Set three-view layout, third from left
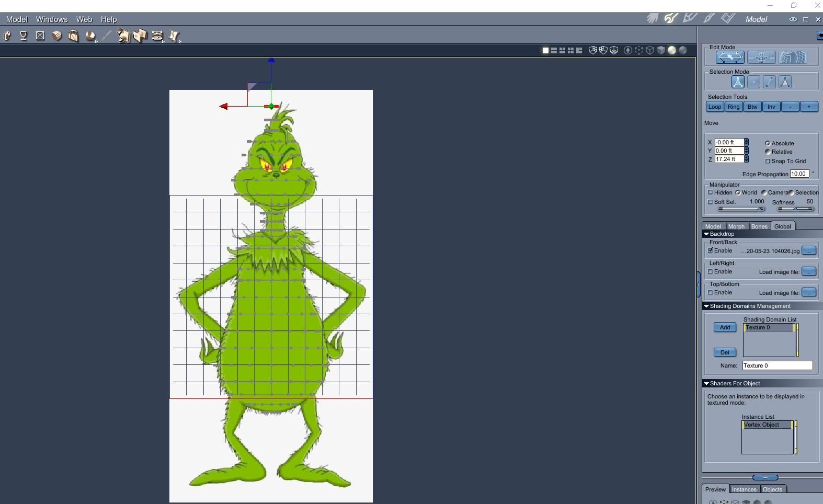The image size is (823, 504). point(562,50)
